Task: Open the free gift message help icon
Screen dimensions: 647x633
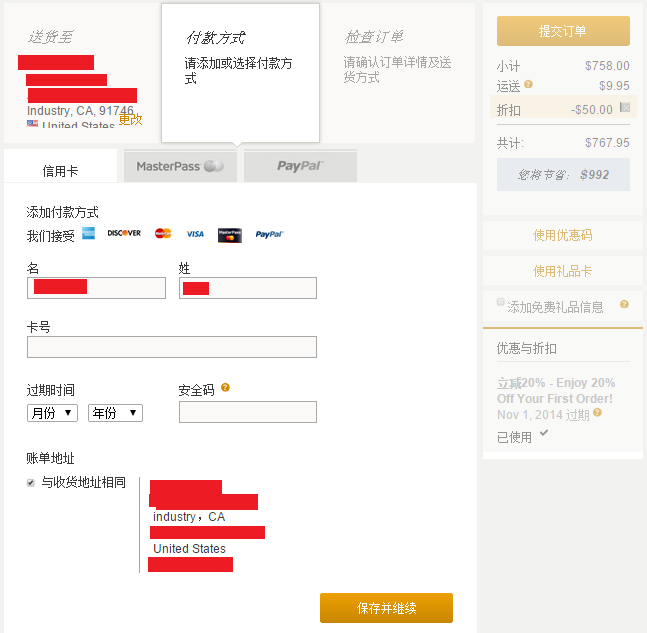Action: click(x=624, y=304)
